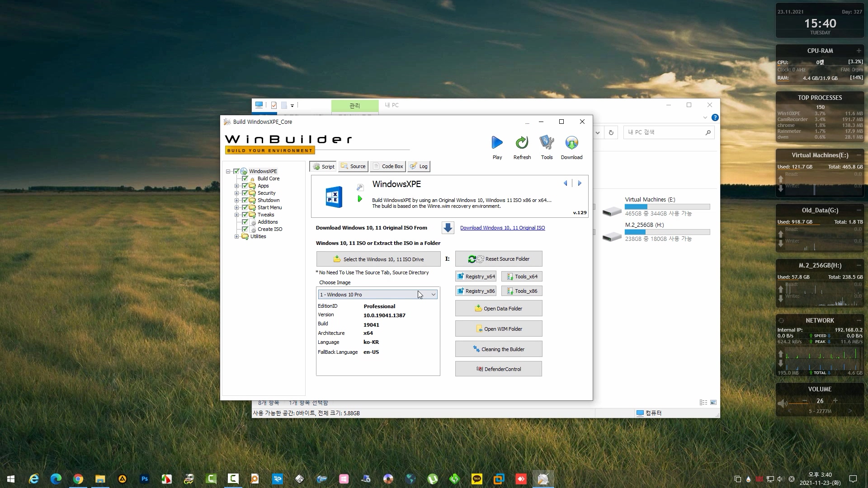This screenshot has width=868, height=488.
Task: Launch Internet Explorer from taskbar
Action: pyautogui.click(x=34, y=479)
